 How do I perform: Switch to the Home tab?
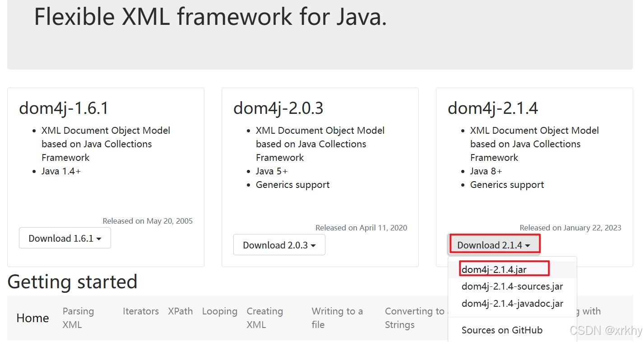click(32, 318)
